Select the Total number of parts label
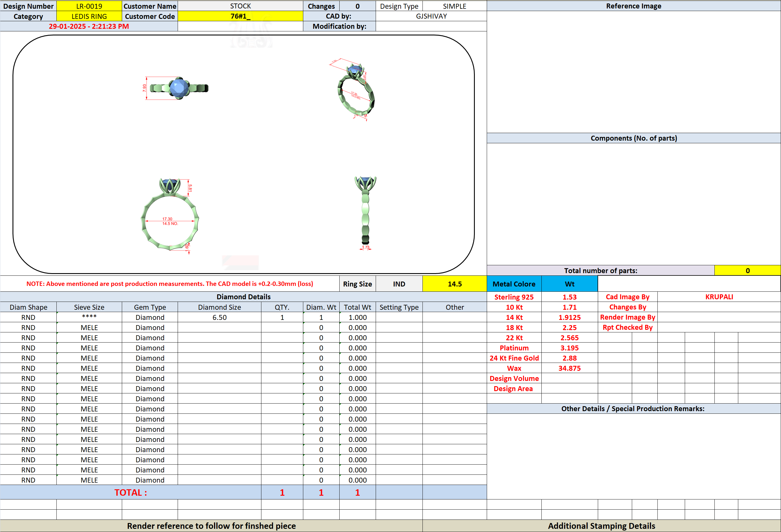The image size is (781, 532). point(600,271)
